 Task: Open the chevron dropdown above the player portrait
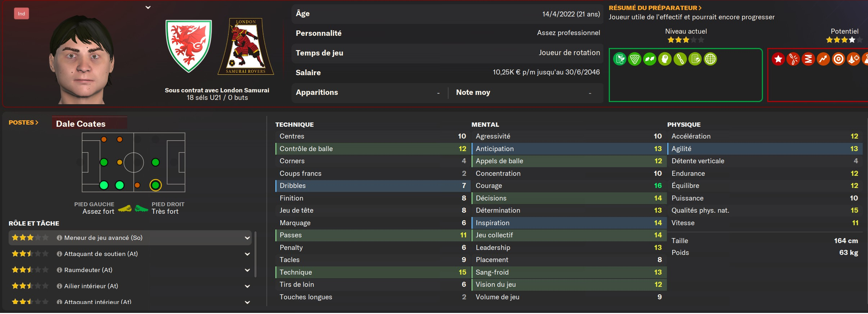tap(148, 7)
